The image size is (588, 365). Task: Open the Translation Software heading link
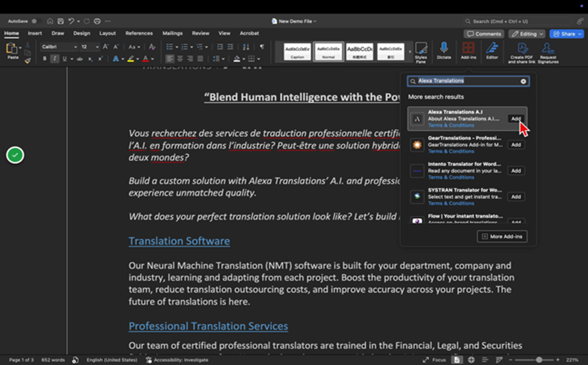click(x=179, y=241)
